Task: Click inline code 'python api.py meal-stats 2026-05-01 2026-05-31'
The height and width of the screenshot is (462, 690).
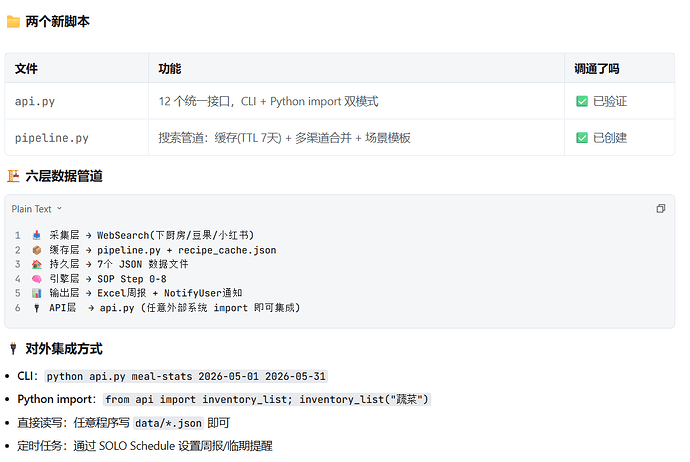Action: coord(186,377)
